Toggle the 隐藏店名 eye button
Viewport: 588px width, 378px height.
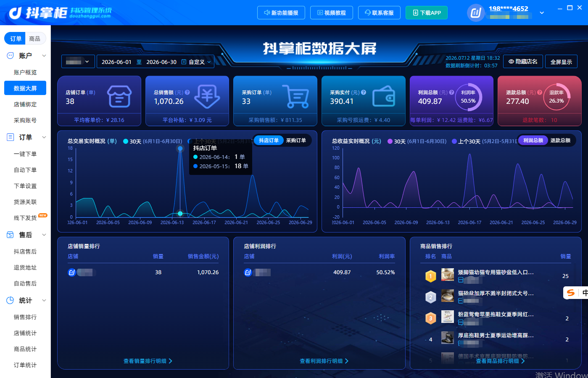click(x=523, y=62)
